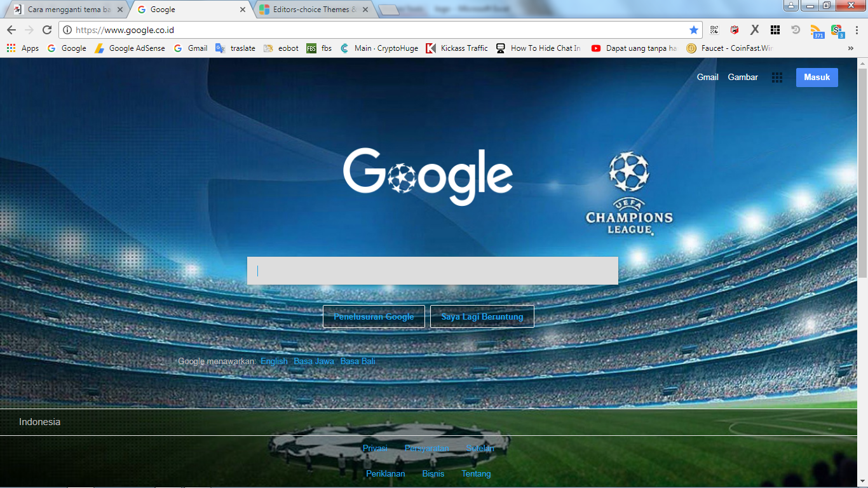Open the grey history-clock extension icon
The height and width of the screenshot is (488, 868).
[796, 30]
